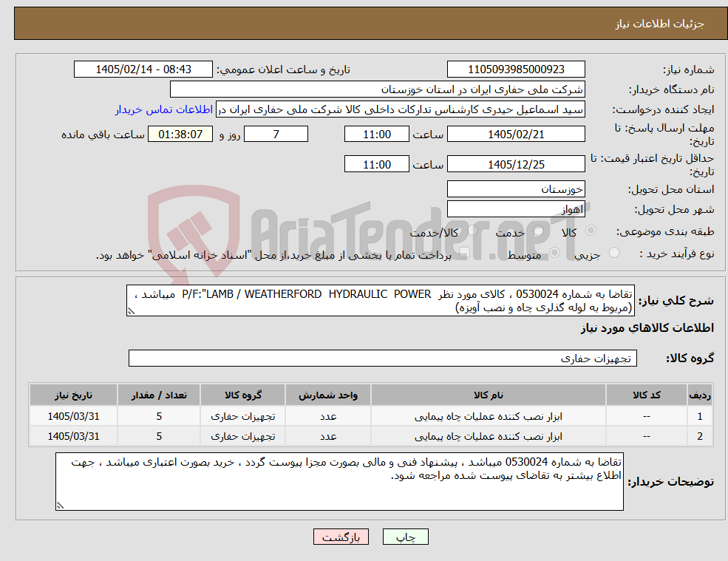
Task: Click the response deadline date 1405/02/21
Action: click(516, 135)
